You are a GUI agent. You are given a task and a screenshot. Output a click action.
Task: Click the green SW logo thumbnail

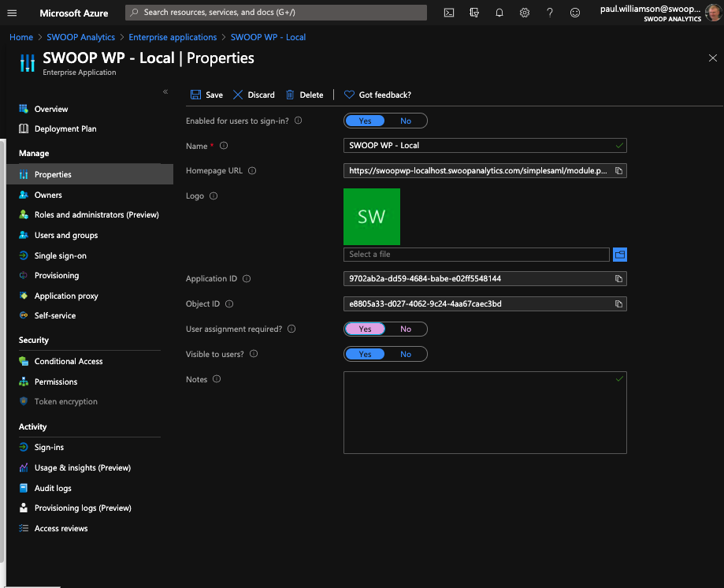372,217
